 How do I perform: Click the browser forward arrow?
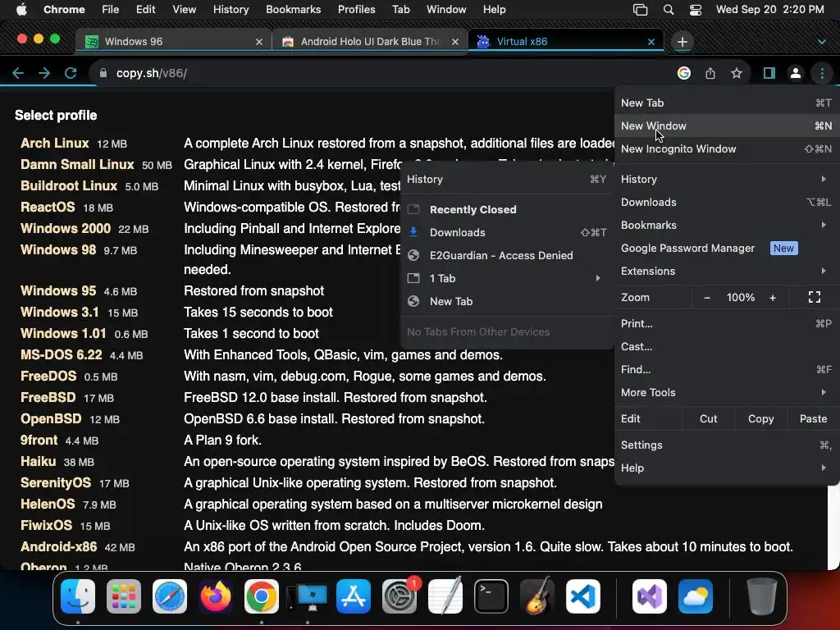coord(44,73)
